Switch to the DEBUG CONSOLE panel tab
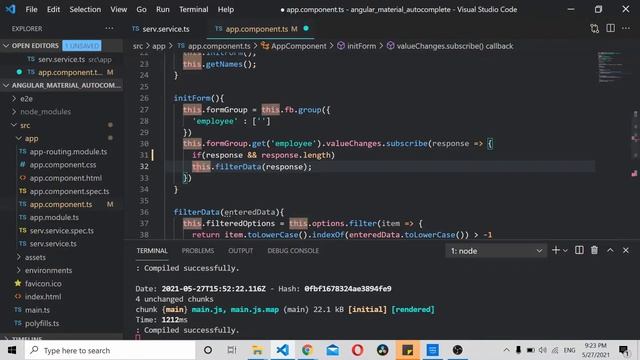The height and width of the screenshot is (360, 640). coord(293,251)
